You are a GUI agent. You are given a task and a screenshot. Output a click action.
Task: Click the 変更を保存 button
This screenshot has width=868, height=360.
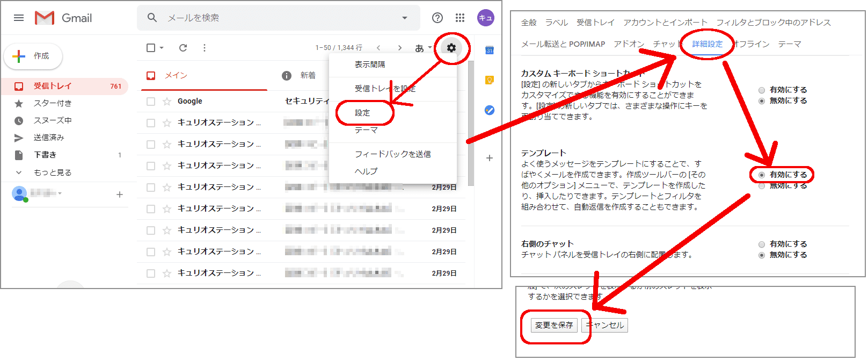click(x=554, y=325)
